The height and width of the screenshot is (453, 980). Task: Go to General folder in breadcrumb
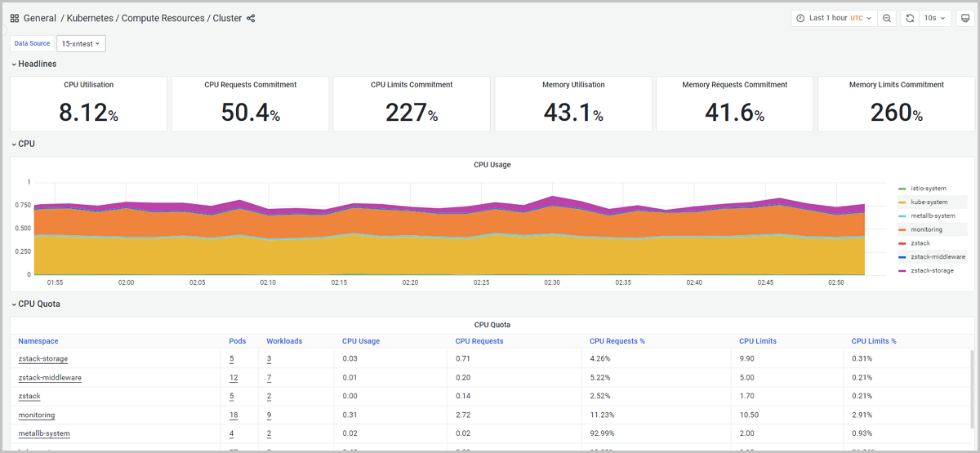39,18
